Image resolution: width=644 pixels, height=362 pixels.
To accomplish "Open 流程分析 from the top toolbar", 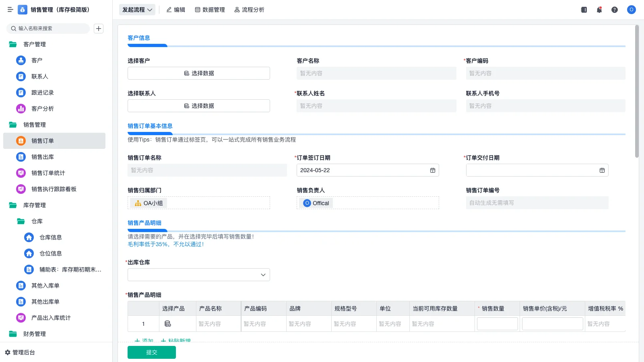I will tap(249, 10).
